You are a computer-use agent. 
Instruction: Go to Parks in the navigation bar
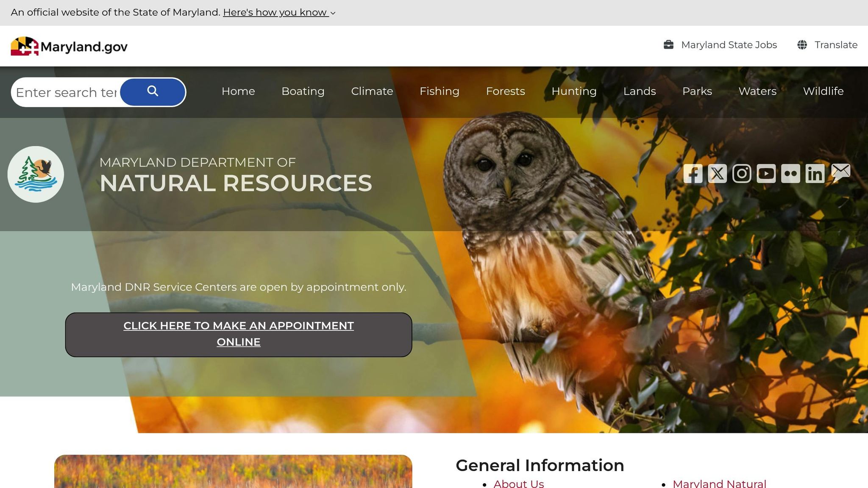(x=697, y=91)
